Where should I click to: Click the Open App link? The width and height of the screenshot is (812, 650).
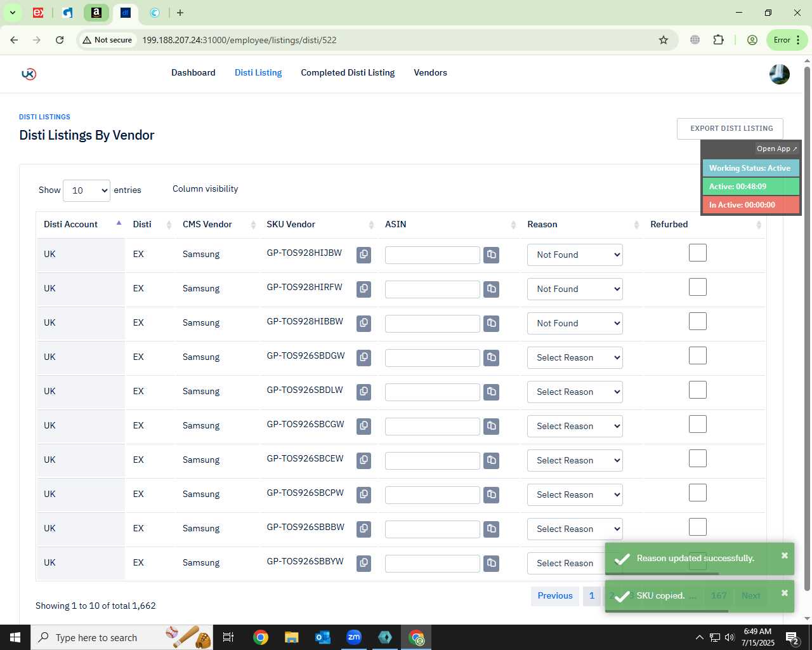776,149
